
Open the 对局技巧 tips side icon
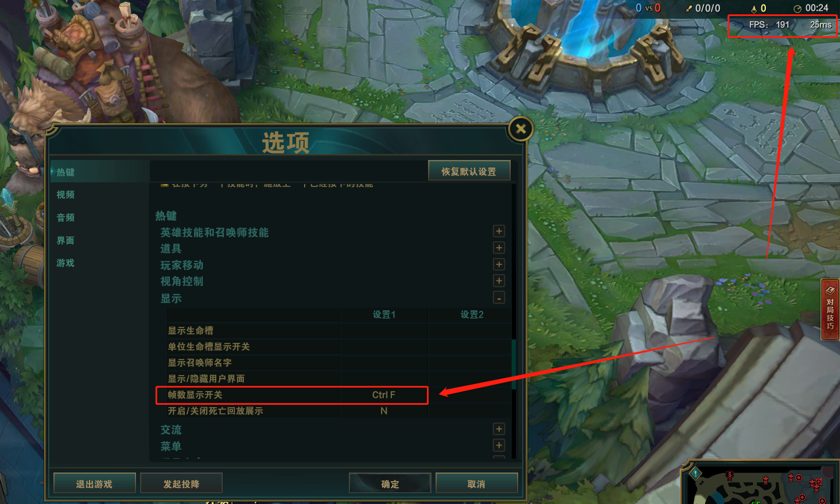[830, 310]
